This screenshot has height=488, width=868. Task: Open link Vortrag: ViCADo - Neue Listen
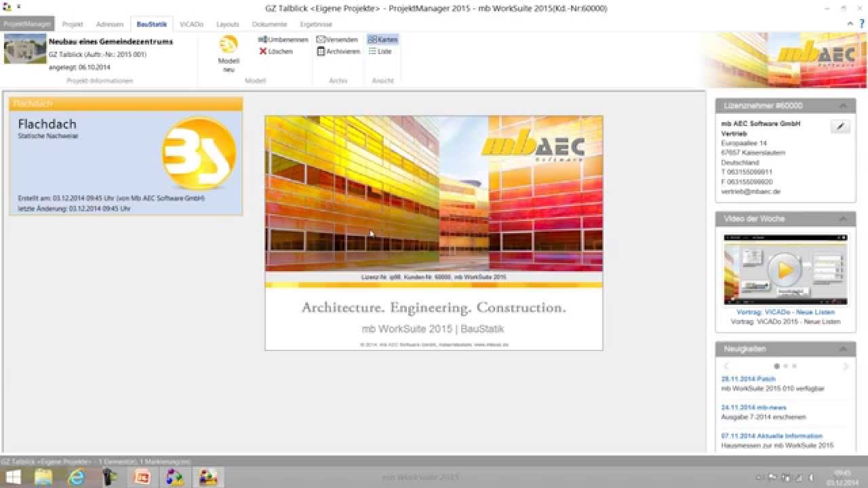point(785,312)
